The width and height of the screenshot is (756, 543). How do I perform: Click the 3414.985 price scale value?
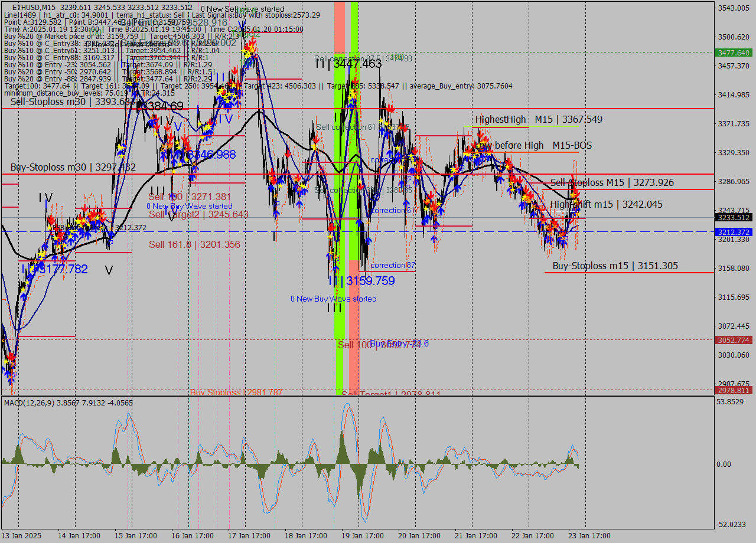734,94
